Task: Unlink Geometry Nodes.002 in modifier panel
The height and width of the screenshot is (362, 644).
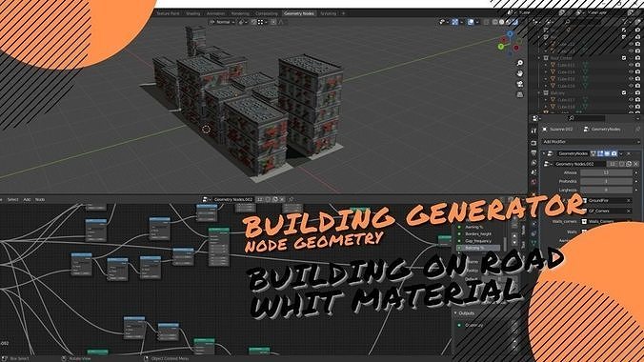Action: [635, 164]
